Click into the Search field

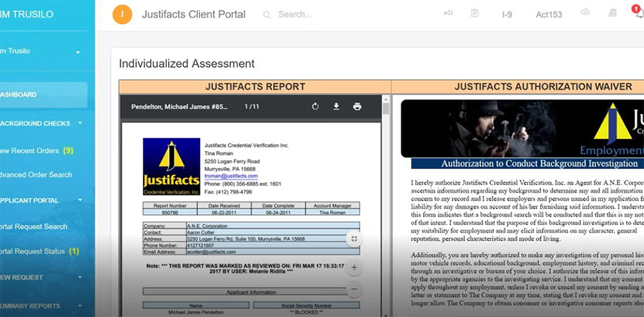click(322, 14)
